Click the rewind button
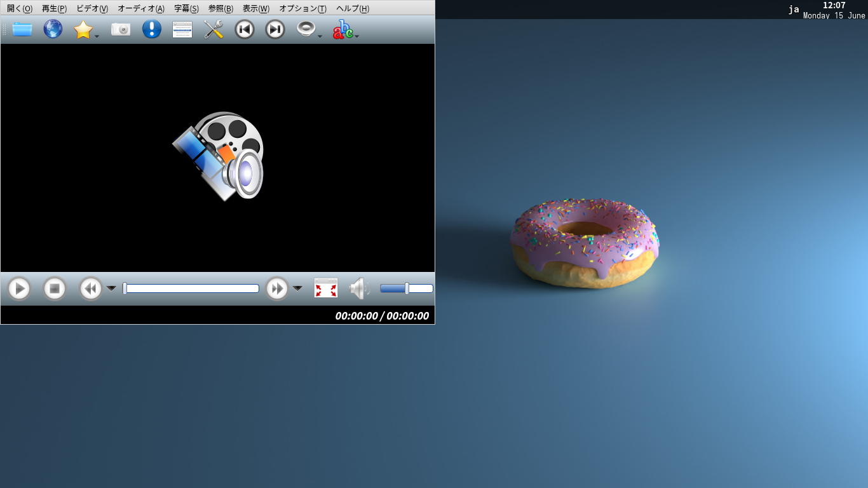 point(91,288)
